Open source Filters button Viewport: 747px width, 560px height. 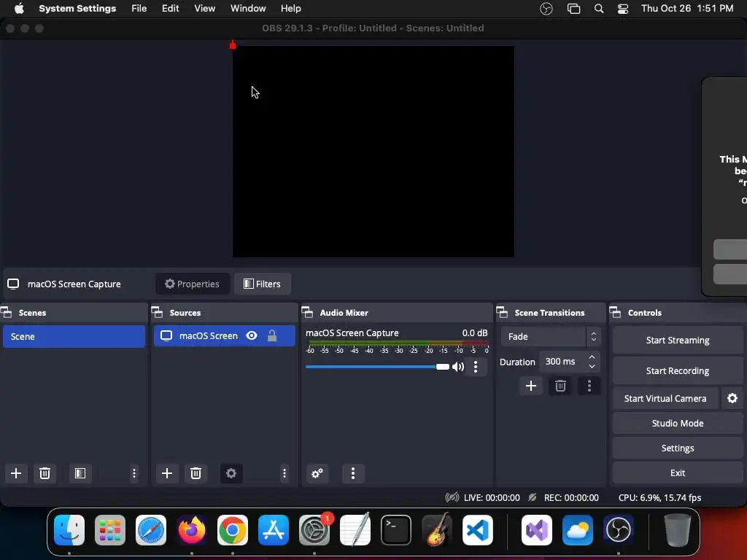point(262,284)
